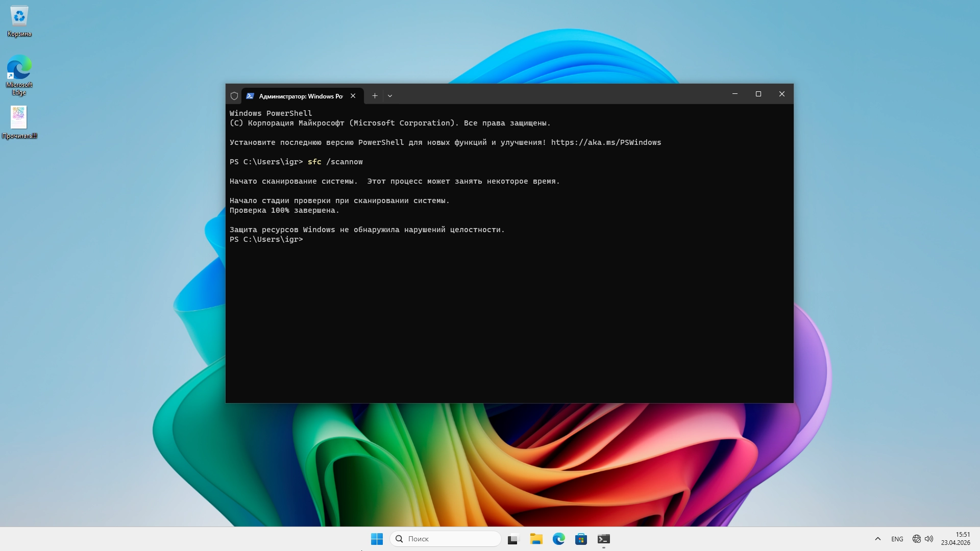980x551 pixels.
Task: Expand the new tab profile dropdown
Action: (390, 96)
